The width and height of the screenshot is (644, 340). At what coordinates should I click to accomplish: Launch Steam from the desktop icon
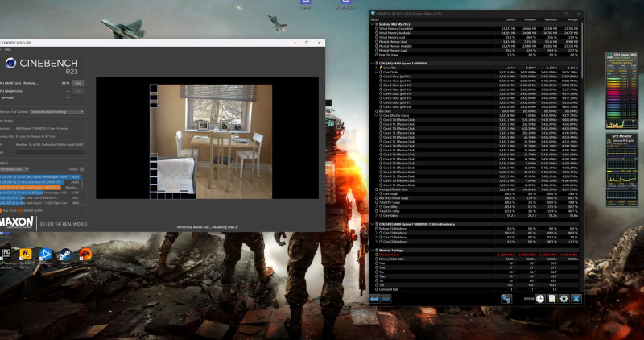pos(65,255)
